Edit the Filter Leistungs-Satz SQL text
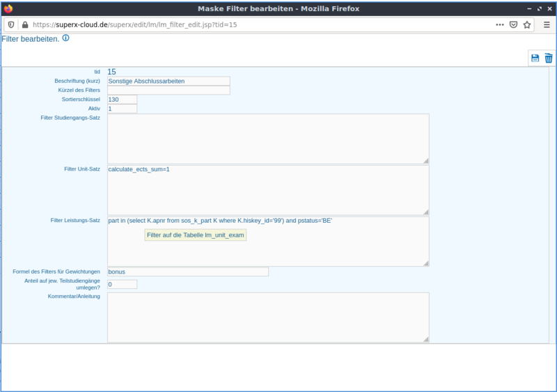The width and height of the screenshot is (557, 392). pyautogui.click(x=268, y=242)
